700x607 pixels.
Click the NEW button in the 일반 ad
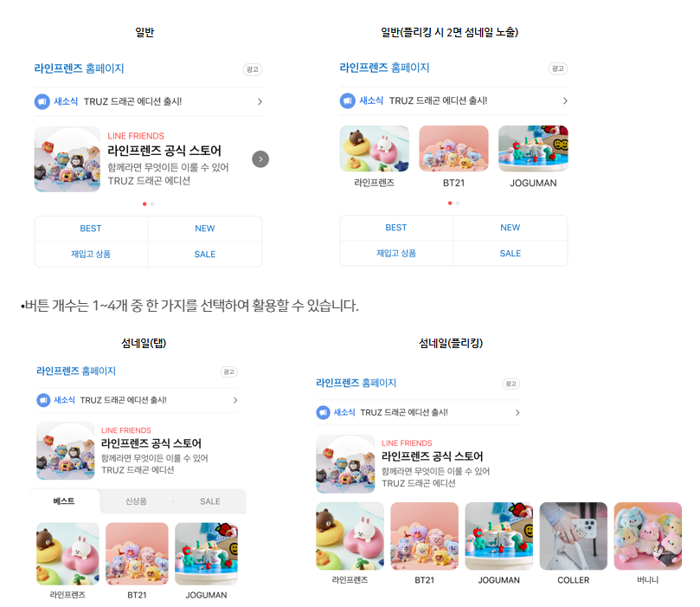pyautogui.click(x=205, y=229)
